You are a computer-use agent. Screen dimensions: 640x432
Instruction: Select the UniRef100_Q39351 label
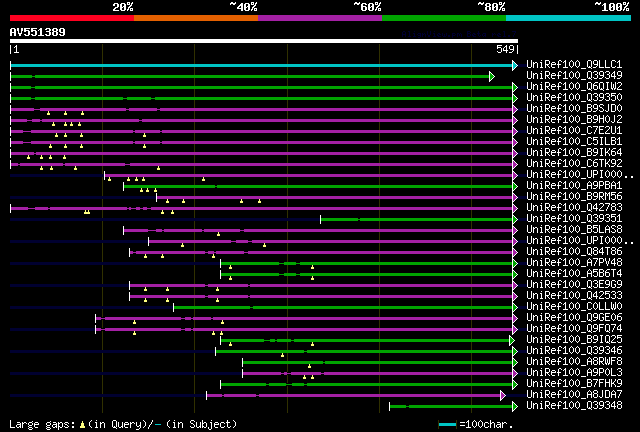pos(574,219)
